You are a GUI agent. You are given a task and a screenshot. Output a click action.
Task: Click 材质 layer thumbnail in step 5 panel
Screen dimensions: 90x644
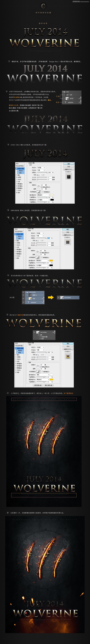[30, 299]
